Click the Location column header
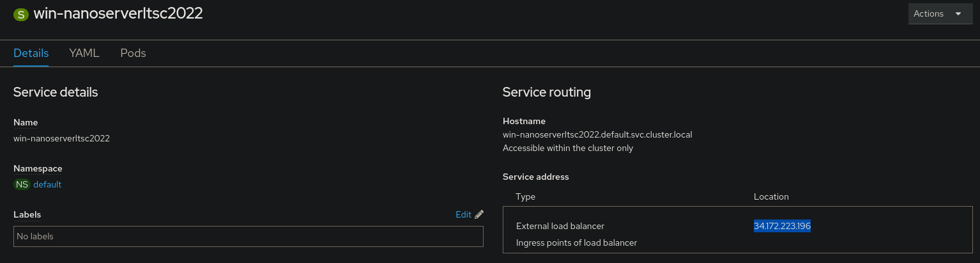The width and height of the screenshot is (980, 263). 771,196
